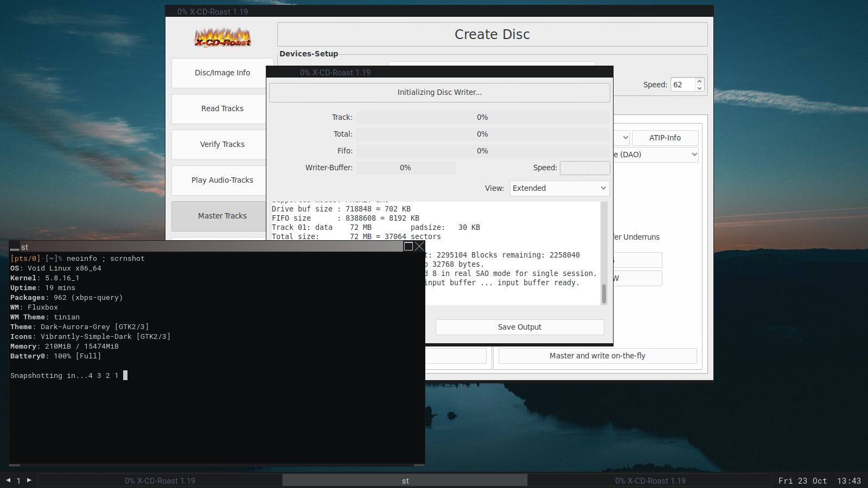The width and height of the screenshot is (868, 488).
Task: Click the 'WM: Fluxbox' line in terminal
Action: 34,307
